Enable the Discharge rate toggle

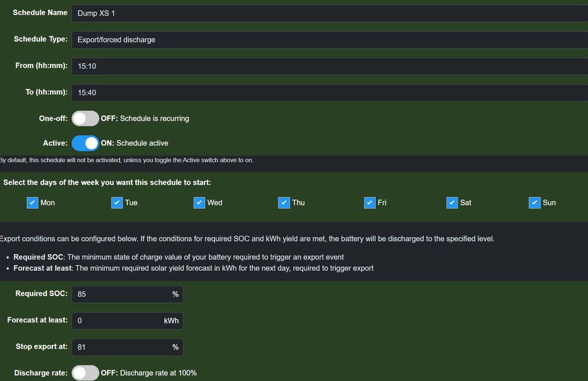tap(85, 373)
